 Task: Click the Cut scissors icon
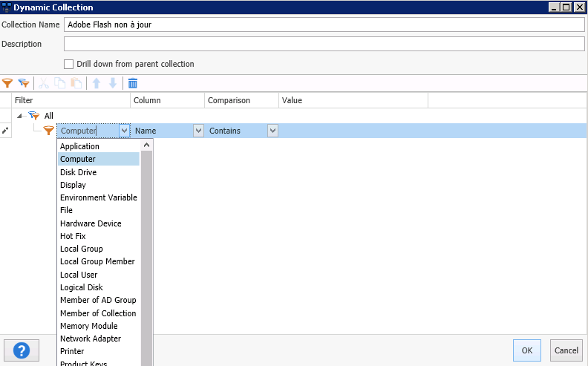(x=45, y=83)
